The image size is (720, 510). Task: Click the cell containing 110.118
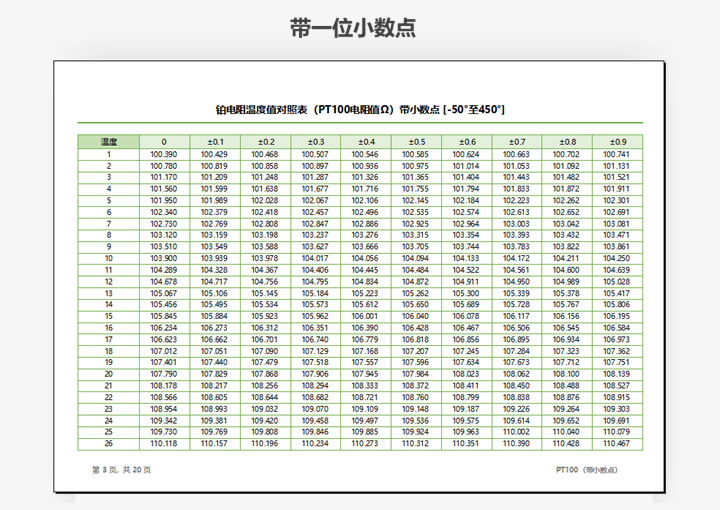pos(164,443)
